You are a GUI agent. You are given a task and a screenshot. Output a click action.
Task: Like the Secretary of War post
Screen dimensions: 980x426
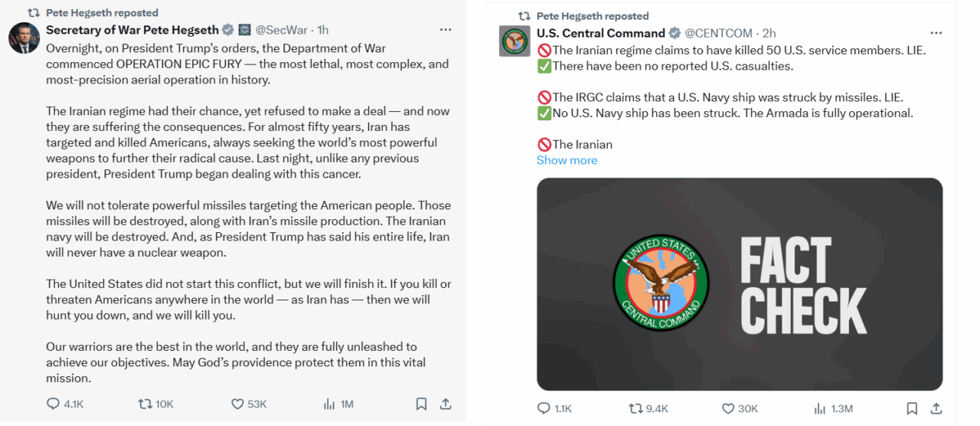(x=238, y=404)
